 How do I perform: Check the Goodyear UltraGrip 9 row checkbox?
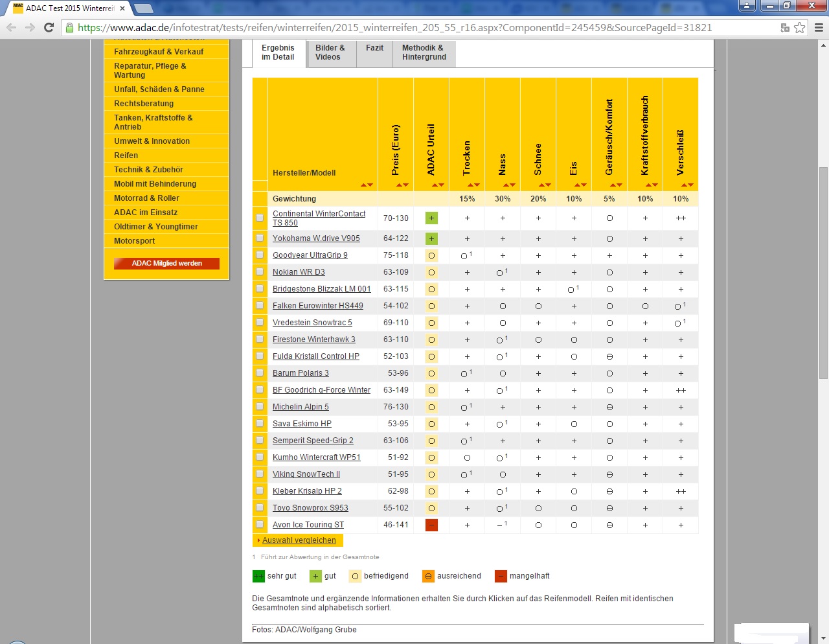[260, 255]
